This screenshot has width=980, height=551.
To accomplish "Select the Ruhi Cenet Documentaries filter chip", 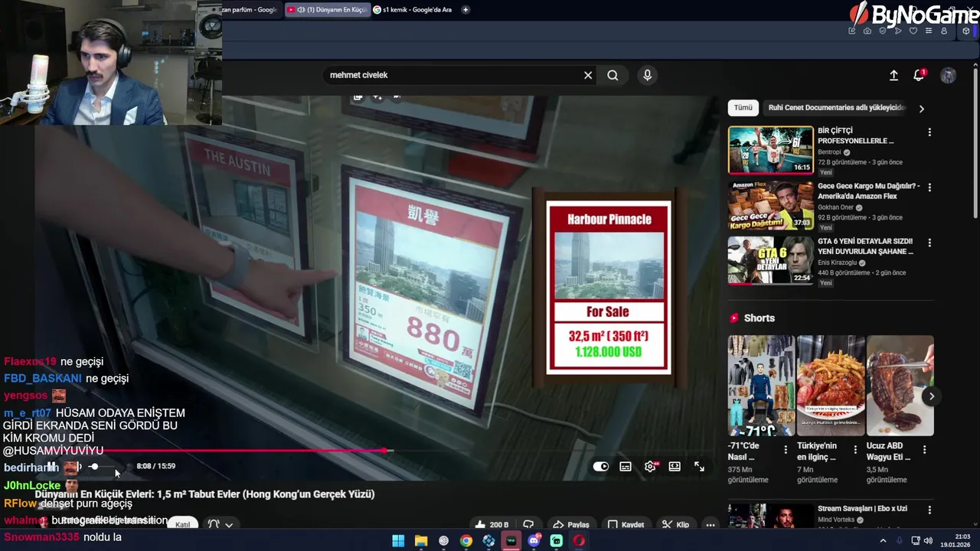I will [837, 108].
